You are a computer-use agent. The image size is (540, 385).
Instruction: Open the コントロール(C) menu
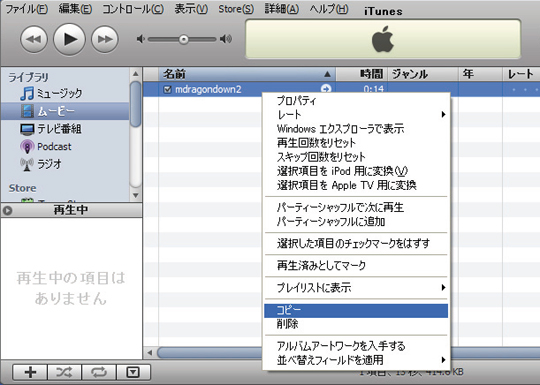coord(133,9)
